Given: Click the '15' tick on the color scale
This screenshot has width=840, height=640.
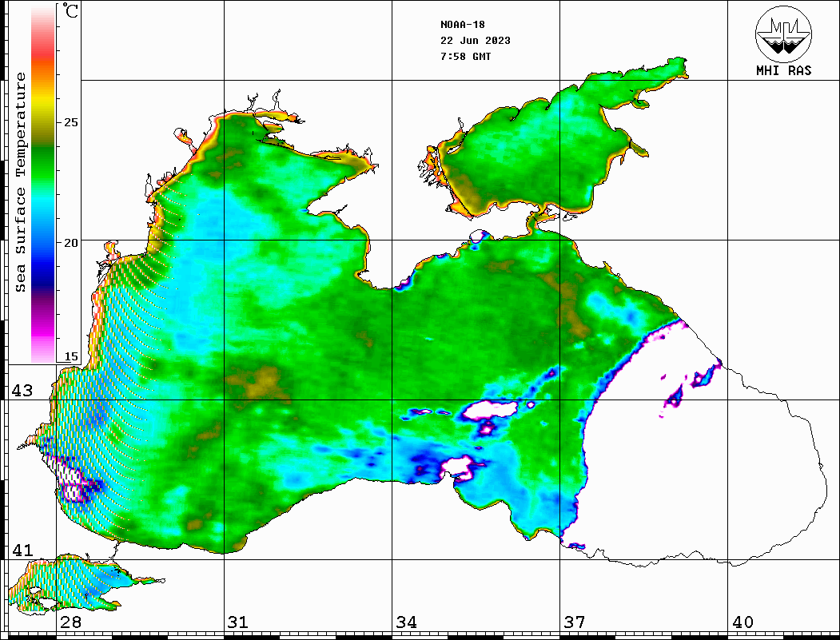Looking at the screenshot, I should 70,356.
